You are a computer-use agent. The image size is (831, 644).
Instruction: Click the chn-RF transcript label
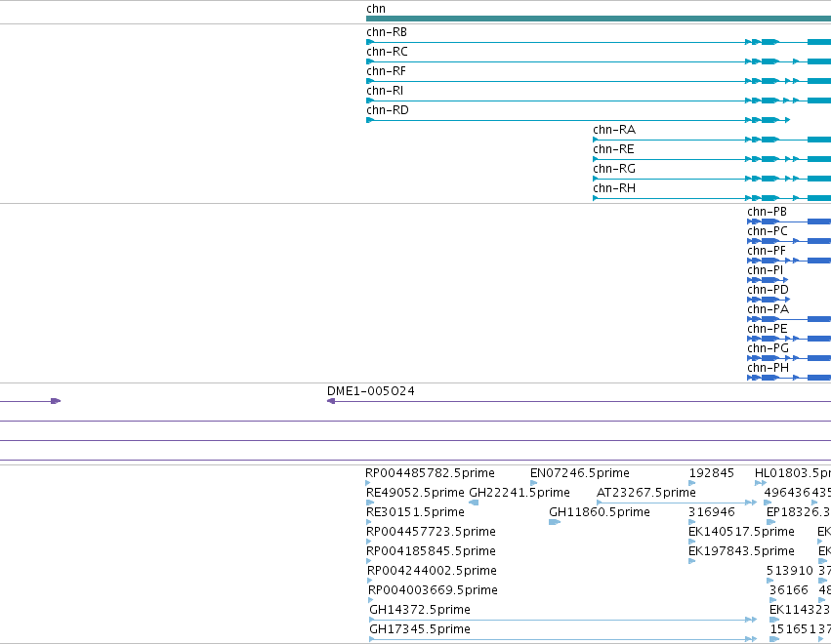coord(386,71)
